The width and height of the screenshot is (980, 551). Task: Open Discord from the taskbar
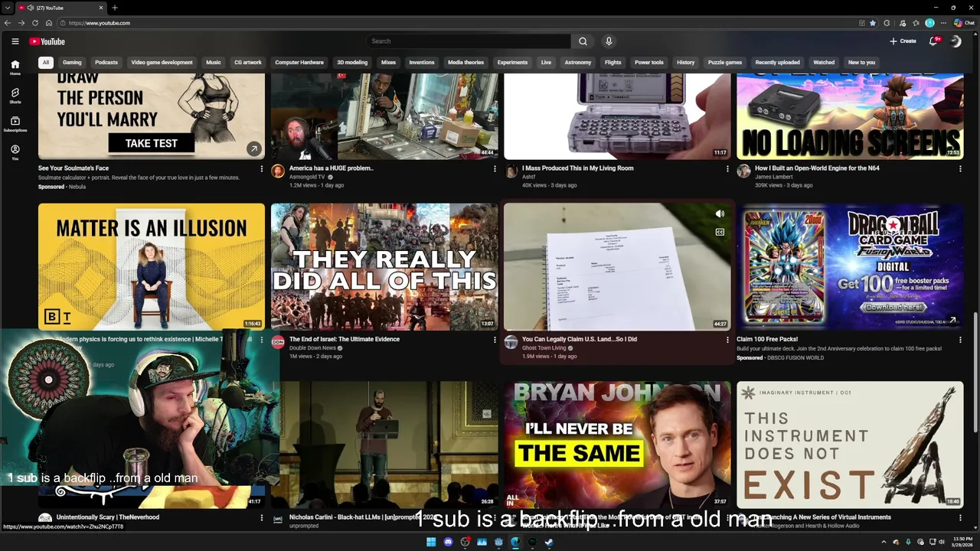448,542
